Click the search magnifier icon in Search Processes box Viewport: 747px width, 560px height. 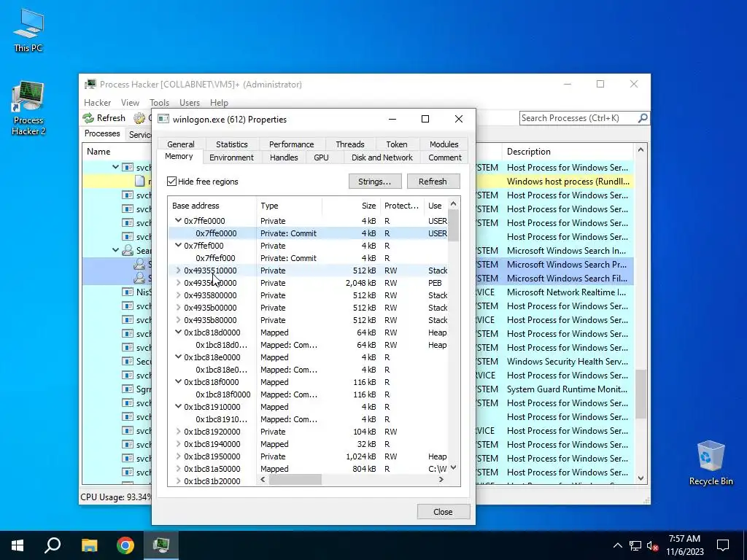(x=643, y=117)
